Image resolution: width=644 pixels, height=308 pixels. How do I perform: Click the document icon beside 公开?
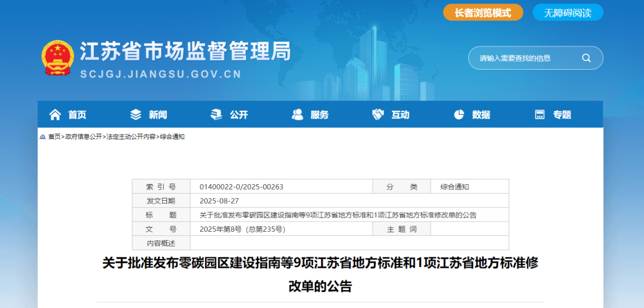point(216,114)
